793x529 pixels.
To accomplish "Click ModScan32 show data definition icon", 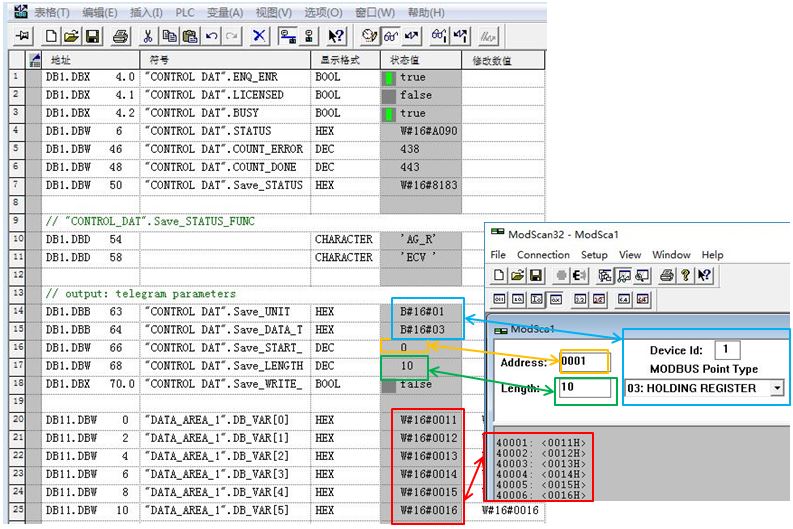I will pos(605,275).
